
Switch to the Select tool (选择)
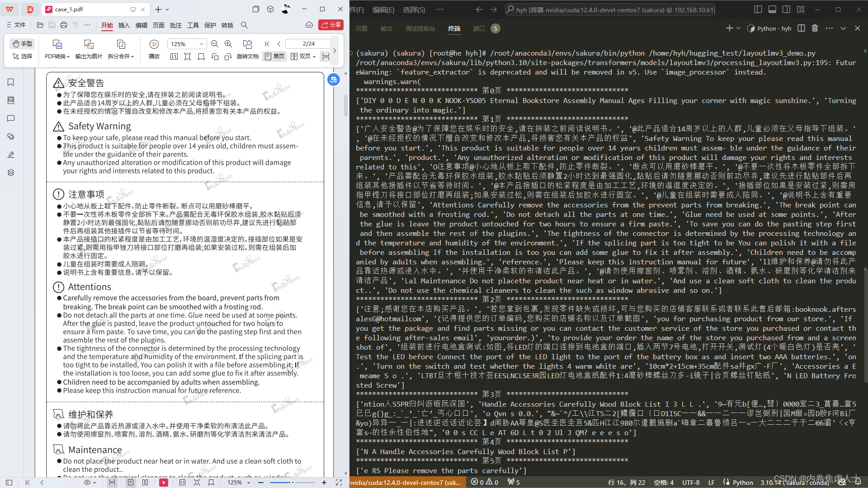tap(22, 56)
